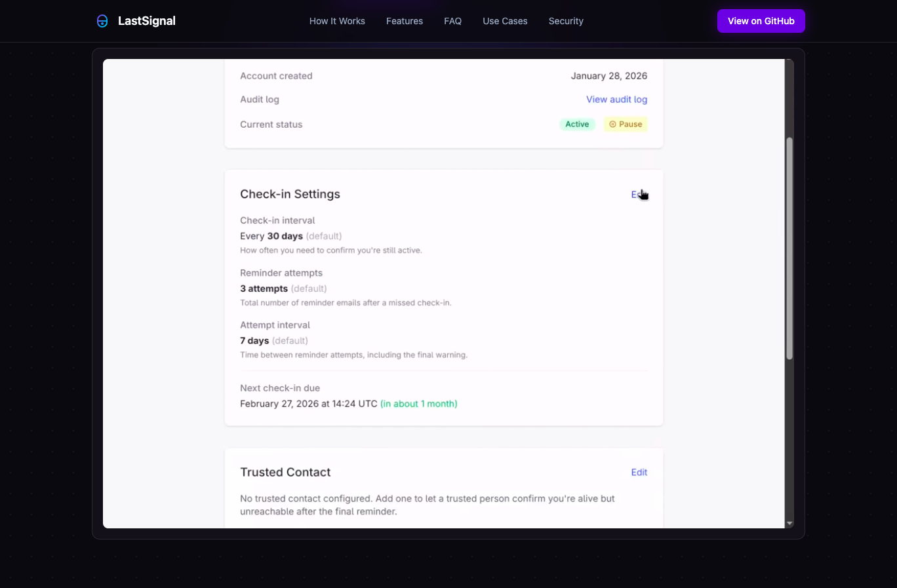Click the "Check-in Settings" heading
The image size is (897, 588).
(x=290, y=194)
